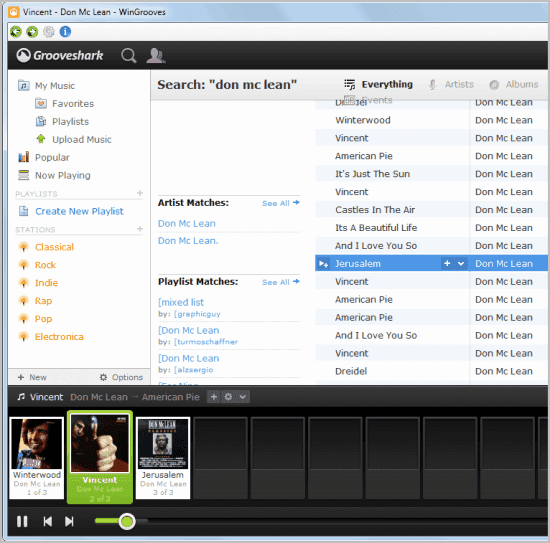Pause the currently playing song
This screenshot has height=543, width=550.
[22, 522]
